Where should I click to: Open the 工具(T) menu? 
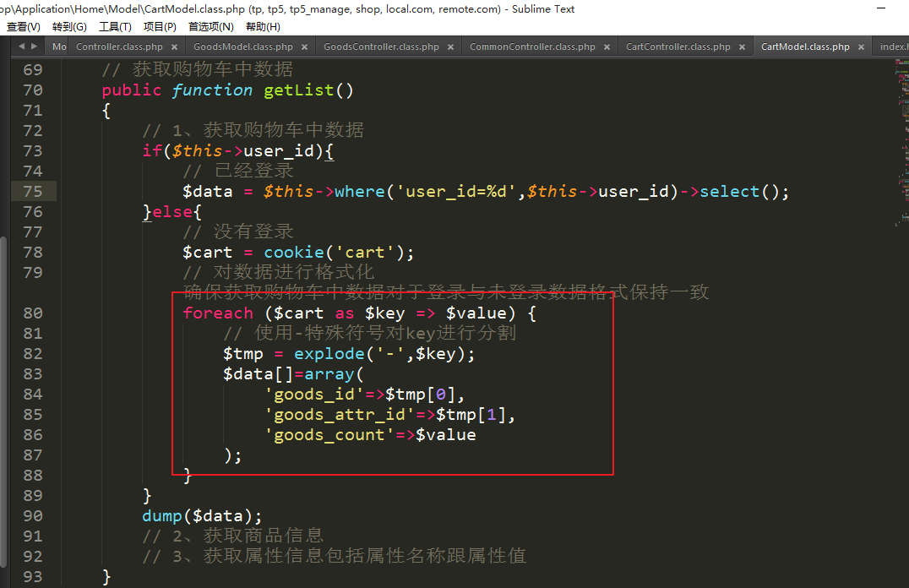click(x=115, y=27)
